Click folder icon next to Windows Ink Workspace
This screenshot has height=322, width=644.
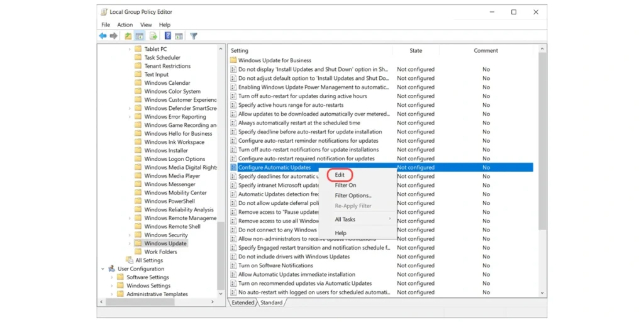pyautogui.click(x=138, y=142)
